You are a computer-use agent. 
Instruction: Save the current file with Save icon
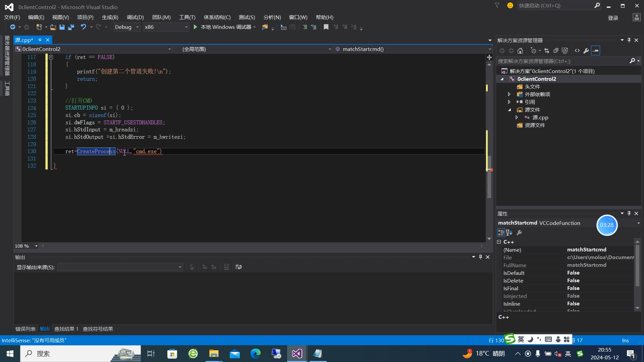point(62,27)
